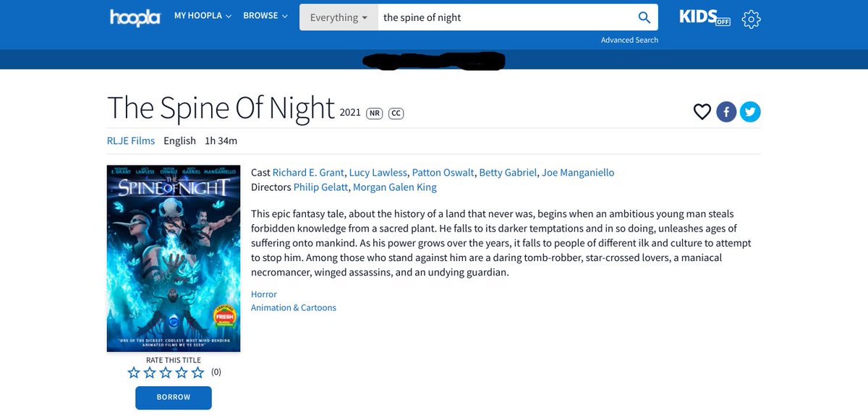Viewport: 868px width, 418px height.
Task: Open the settings gear icon
Action: [x=752, y=20]
